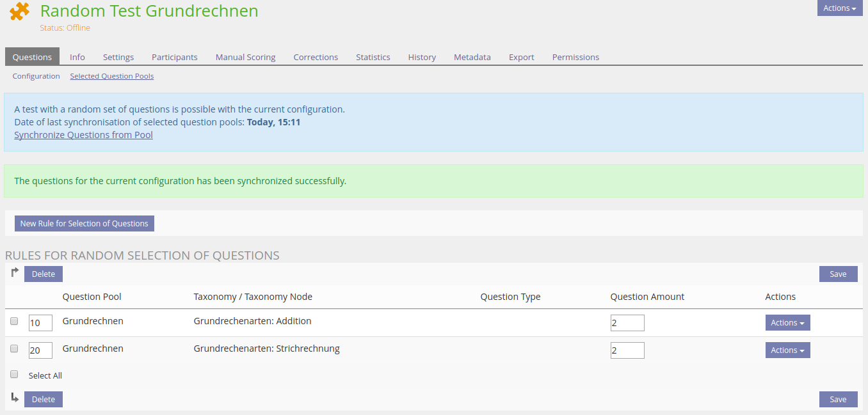This screenshot has width=868, height=415.
Task: Expand Actions menu for Addition row
Action: (x=787, y=323)
